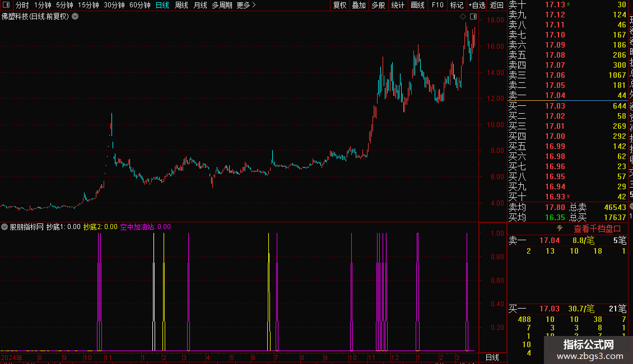633x364 pixels.
Task: Click the lightning bolt icon beside 查看千档盘口
Action: tap(560, 228)
